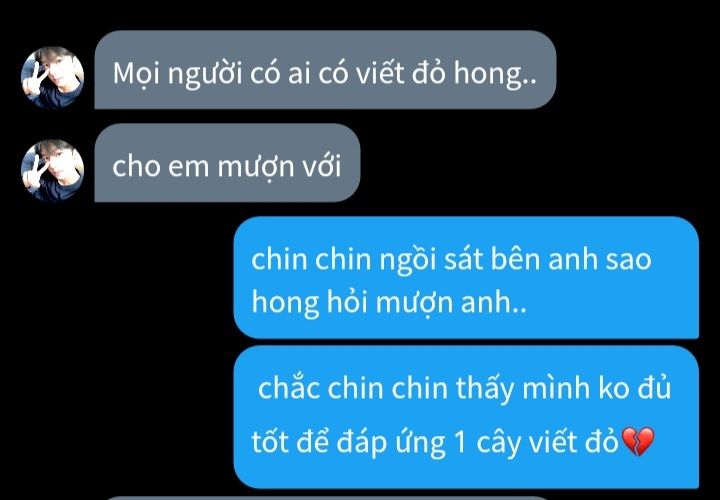Click the word "mượn" in the second gray message

(255, 167)
